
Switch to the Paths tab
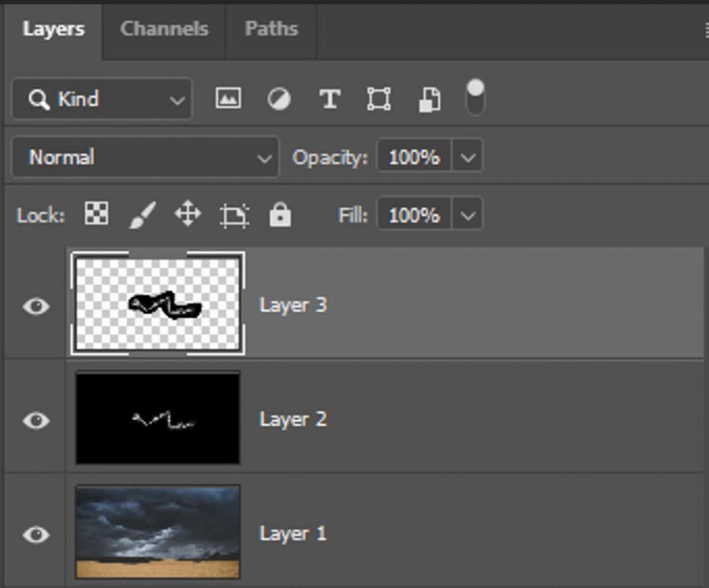point(271,29)
